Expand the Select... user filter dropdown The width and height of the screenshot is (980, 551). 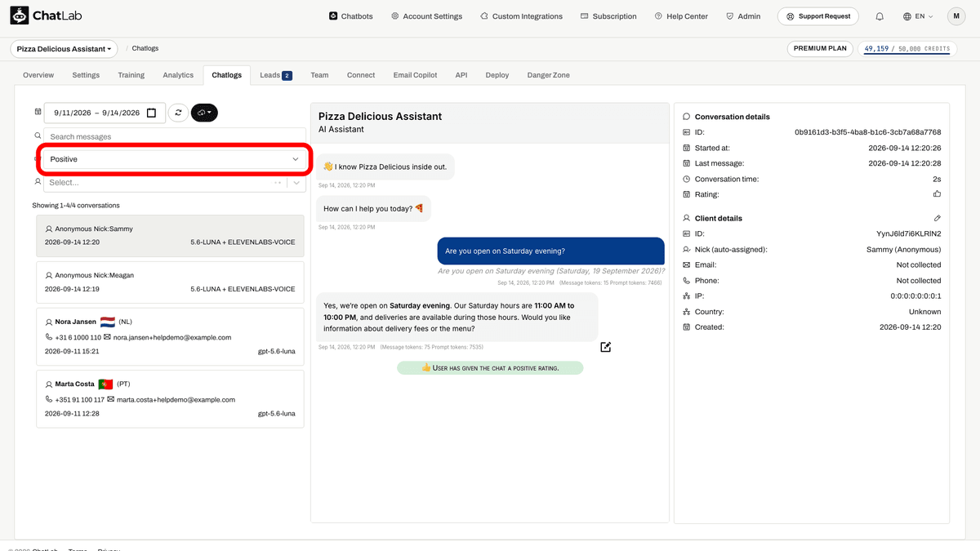pos(175,182)
